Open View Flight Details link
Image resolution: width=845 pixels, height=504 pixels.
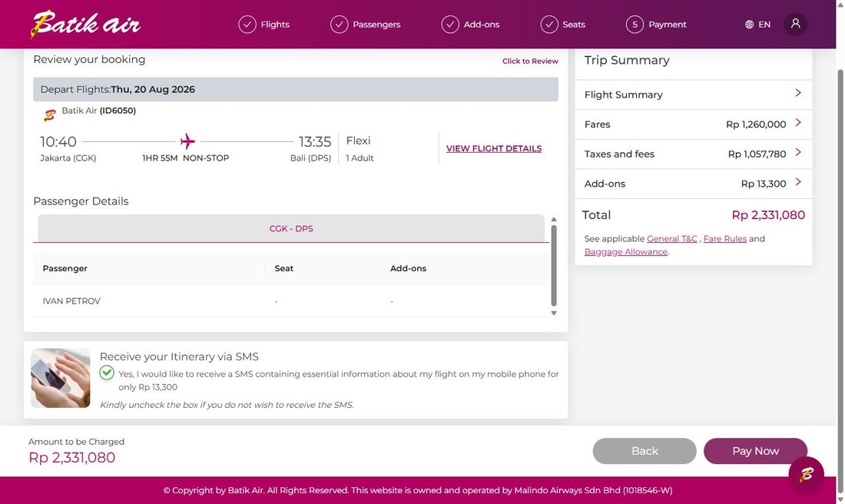click(494, 149)
